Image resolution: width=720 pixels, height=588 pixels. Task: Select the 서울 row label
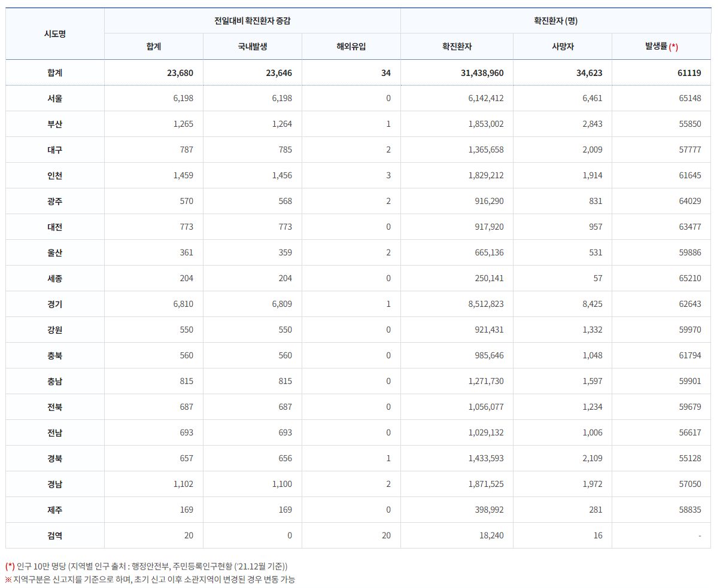tap(55, 98)
